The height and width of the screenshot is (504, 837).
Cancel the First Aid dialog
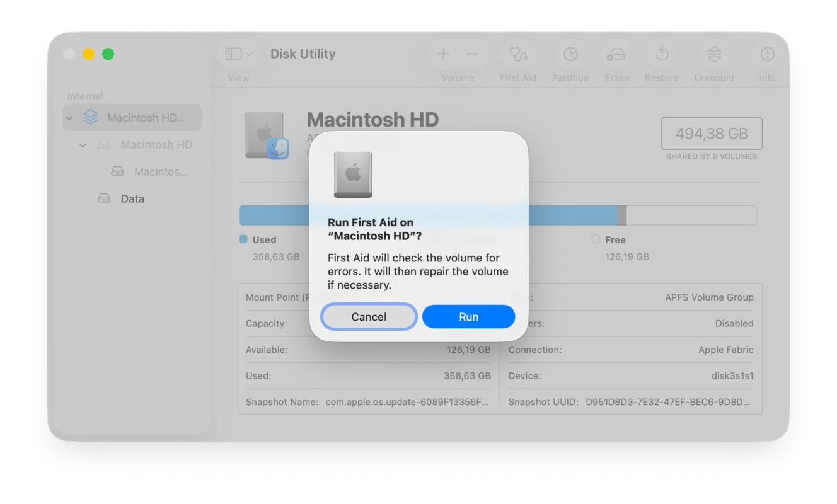tap(368, 316)
